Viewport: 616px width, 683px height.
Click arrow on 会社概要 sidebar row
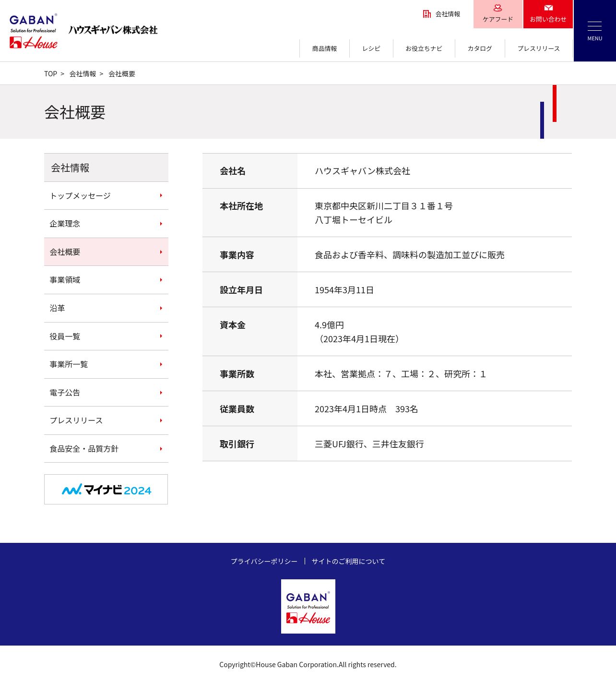click(161, 252)
